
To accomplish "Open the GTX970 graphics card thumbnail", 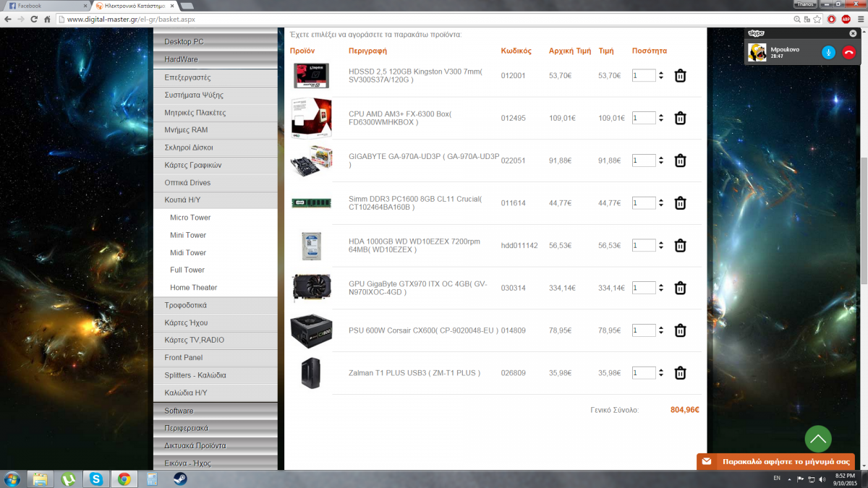I will [311, 288].
